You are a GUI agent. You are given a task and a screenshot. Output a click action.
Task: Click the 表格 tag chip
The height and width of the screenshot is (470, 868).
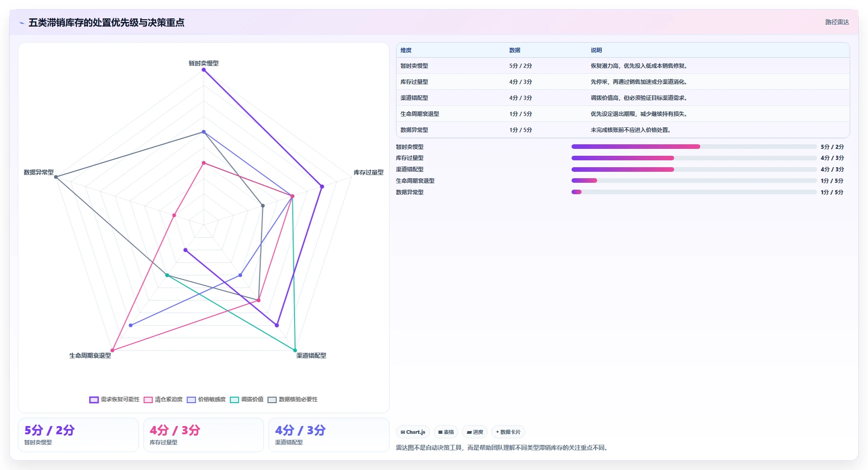[x=446, y=432]
